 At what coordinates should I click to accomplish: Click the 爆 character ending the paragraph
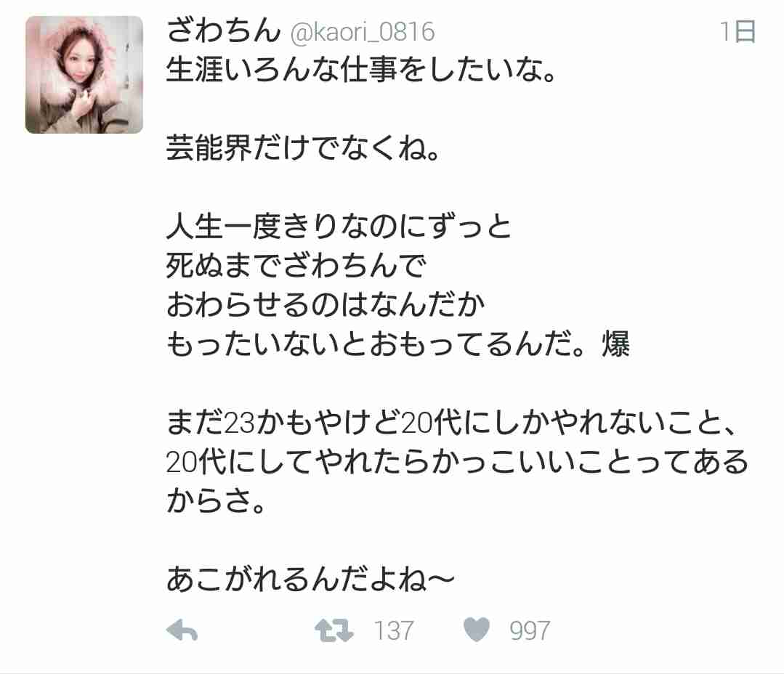pyautogui.click(x=615, y=344)
